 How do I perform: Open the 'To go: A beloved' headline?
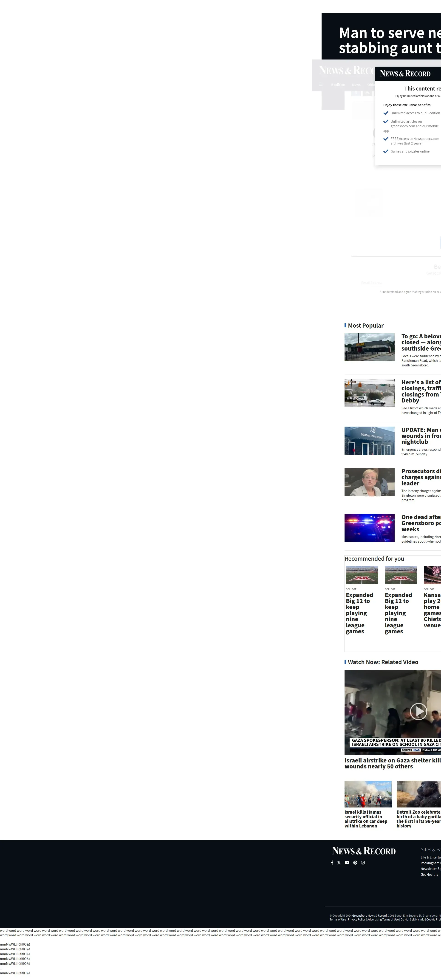click(x=421, y=342)
